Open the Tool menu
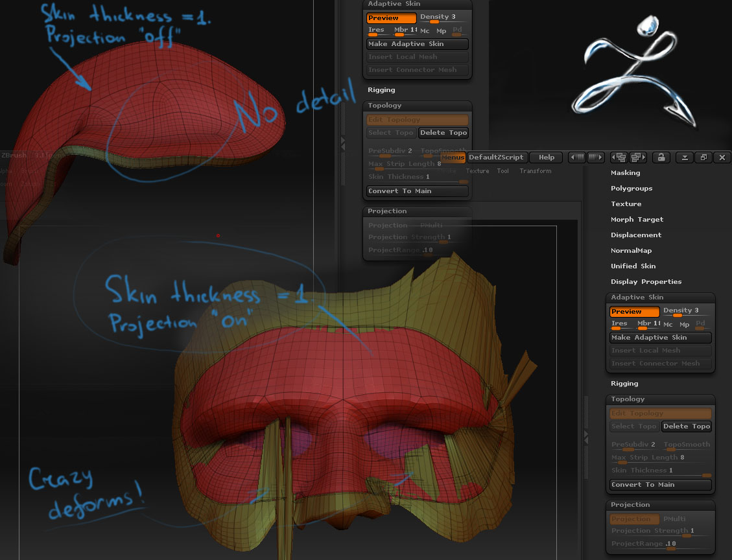The height and width of the screenshot is (560, 732). (x=502, y=171)
